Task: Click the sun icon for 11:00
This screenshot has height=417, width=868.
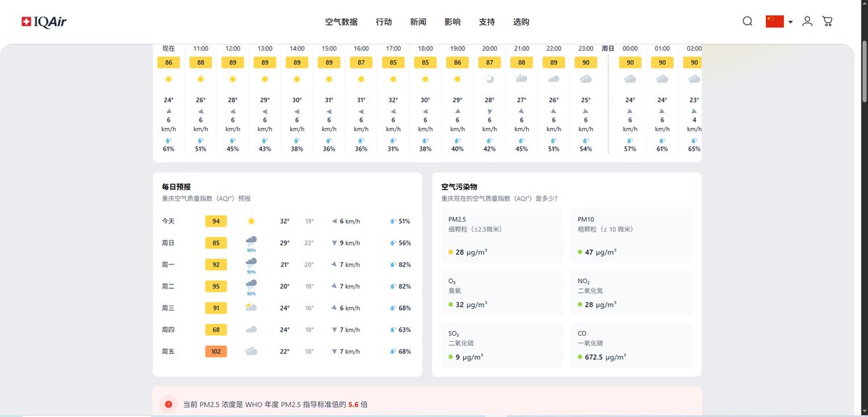Action: pyautogui.click(x=200, y=79)
